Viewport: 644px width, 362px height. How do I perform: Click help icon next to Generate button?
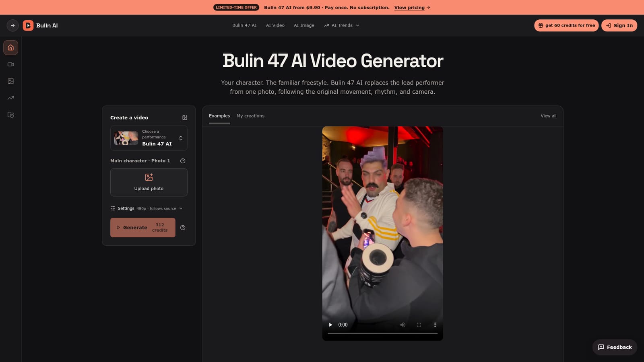(x=183, y=228)
